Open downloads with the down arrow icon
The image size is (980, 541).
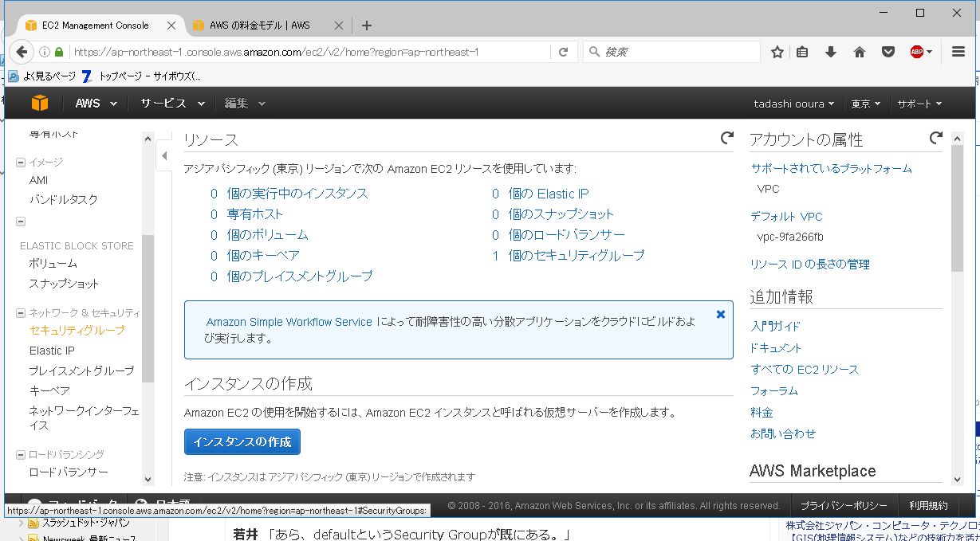coord(831,52)
